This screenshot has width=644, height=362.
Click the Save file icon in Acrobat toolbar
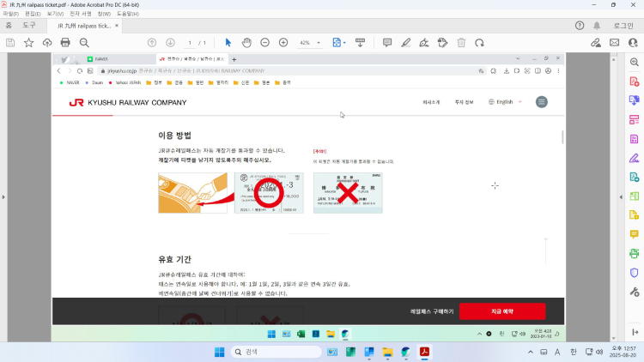pyautogui.click(x=10, y=43)
